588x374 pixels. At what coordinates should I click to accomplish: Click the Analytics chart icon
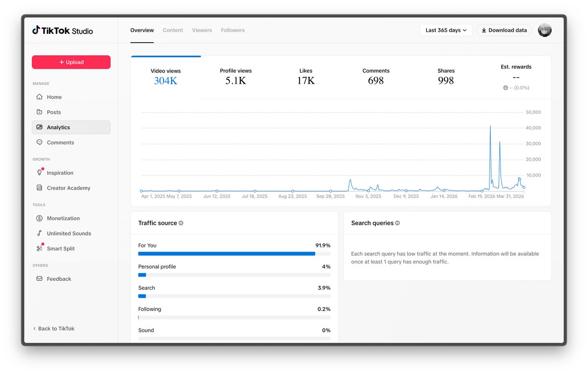click(40, 127)
